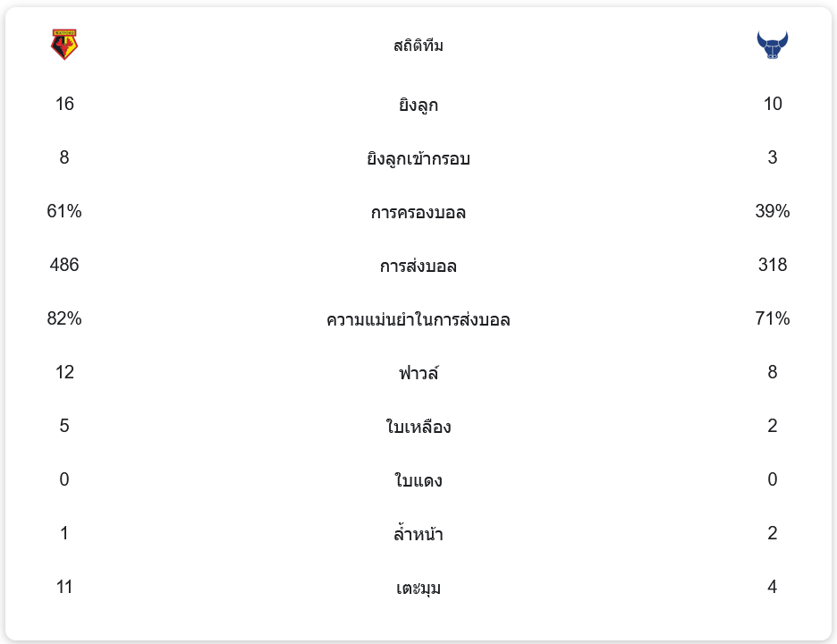Click Watford's 61% possession value
The image size is (837, 644).
[64, 212]
